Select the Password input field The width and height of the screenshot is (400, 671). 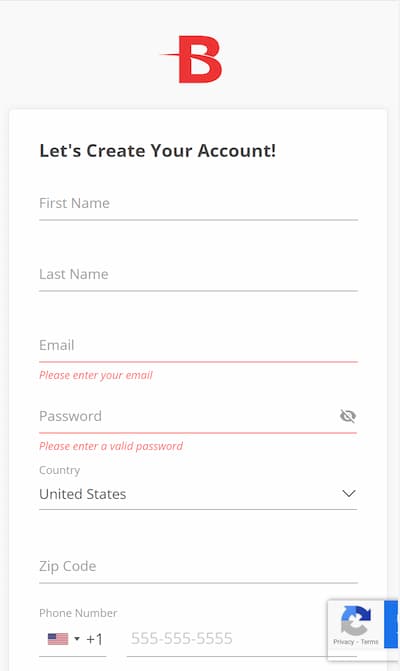[188, 417]
